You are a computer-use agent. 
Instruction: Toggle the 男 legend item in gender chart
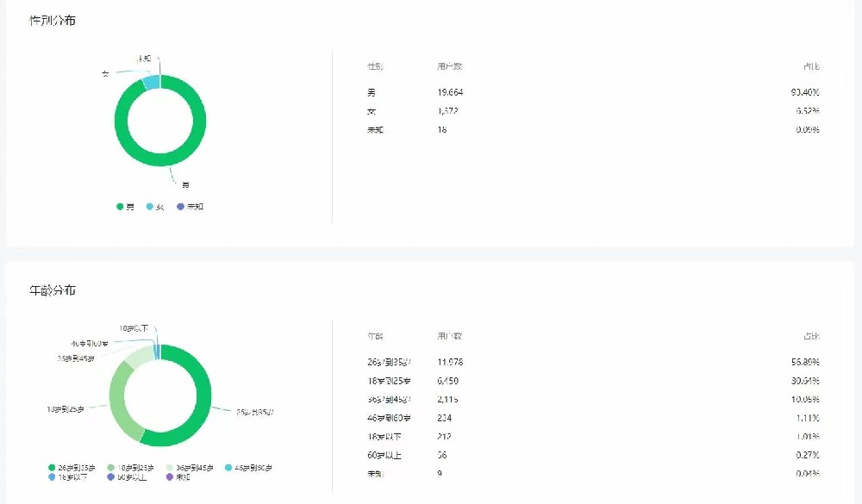click(x=125, y=207)
